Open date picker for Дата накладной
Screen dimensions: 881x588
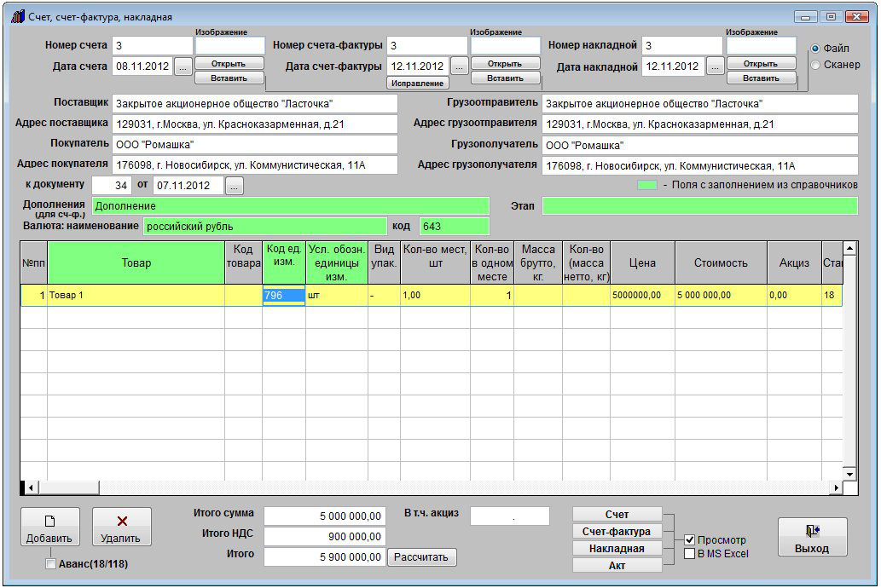pos(715,66)
